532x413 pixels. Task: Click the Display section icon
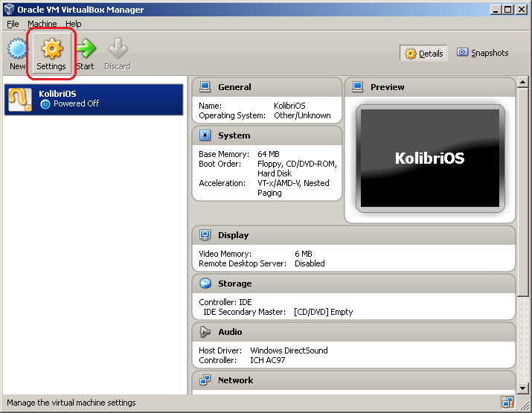tap(205, 235)
